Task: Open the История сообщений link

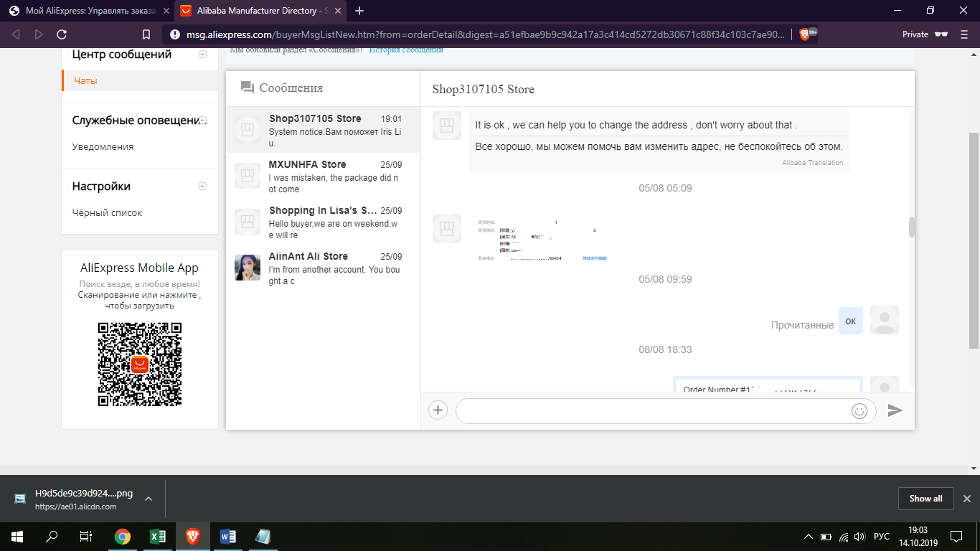Action: (406, 50)
